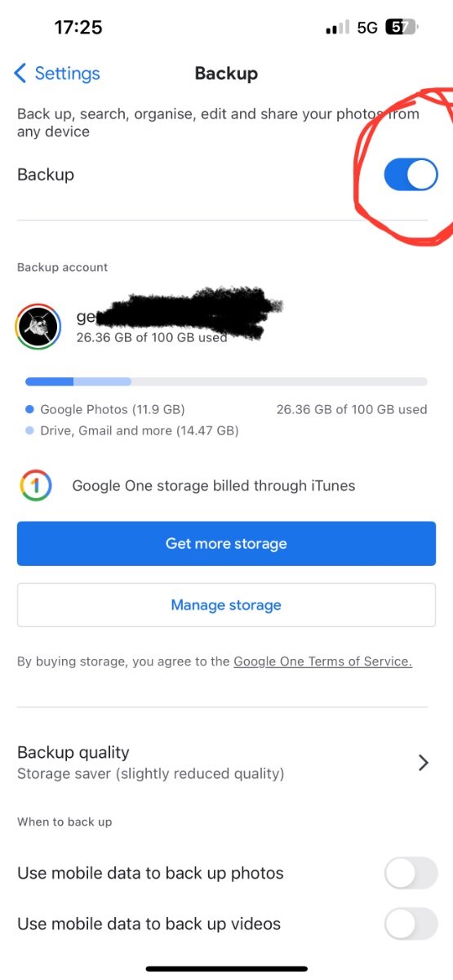
Task: Tap the blue Google Photos legend dot
Action: point(29,409)
